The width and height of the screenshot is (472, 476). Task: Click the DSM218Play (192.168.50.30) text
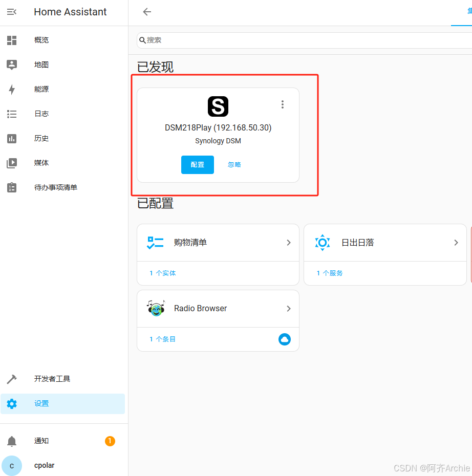pyautogui.click(x=218, y=127)
